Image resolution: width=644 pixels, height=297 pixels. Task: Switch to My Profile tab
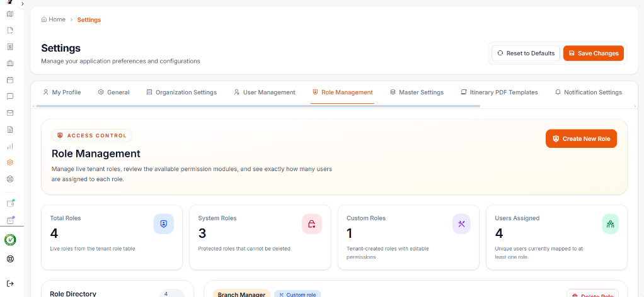coord(62,92)
